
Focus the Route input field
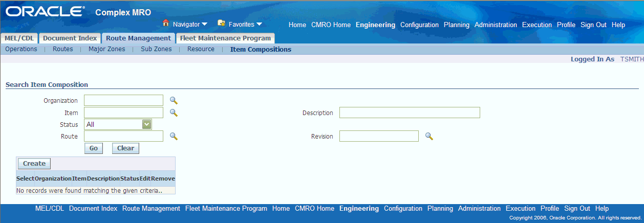(x=123, y=136)
